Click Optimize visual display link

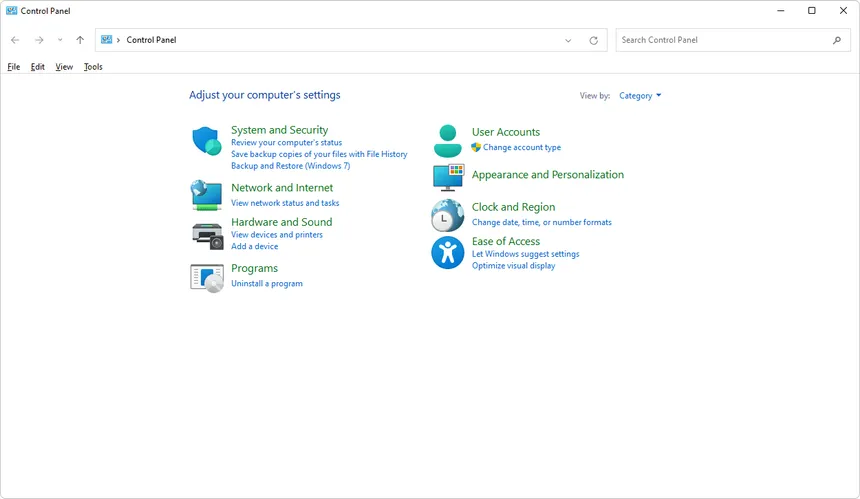[x=513, y=265]
